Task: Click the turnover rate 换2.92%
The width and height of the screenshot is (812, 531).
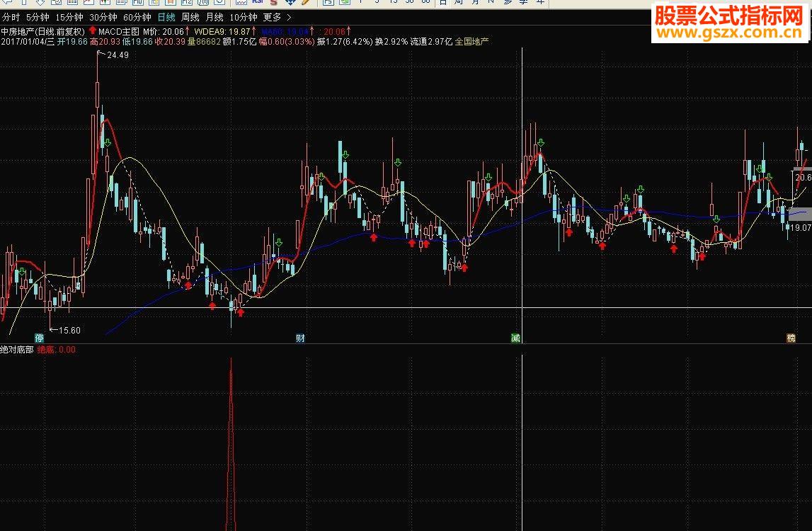Action: 391,42
